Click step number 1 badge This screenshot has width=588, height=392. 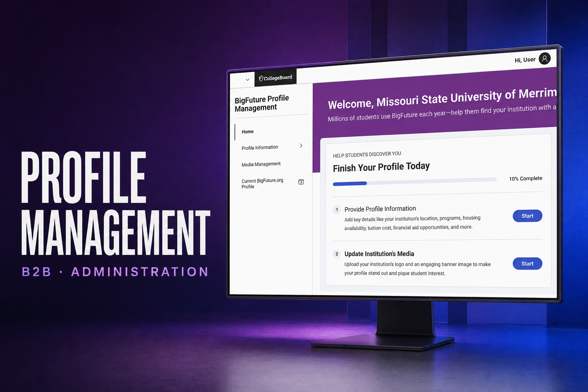337,210
